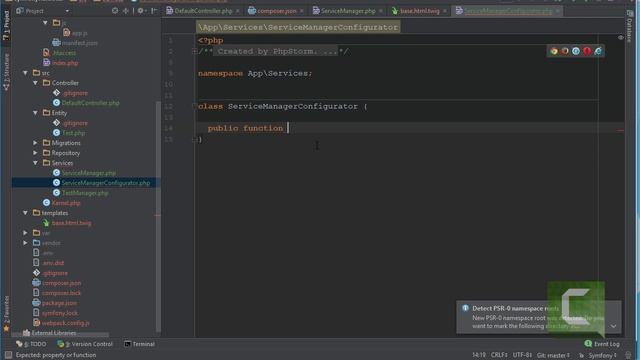Close the base.html.twig tab
640x360 pixels.
(x=445, y=11)
